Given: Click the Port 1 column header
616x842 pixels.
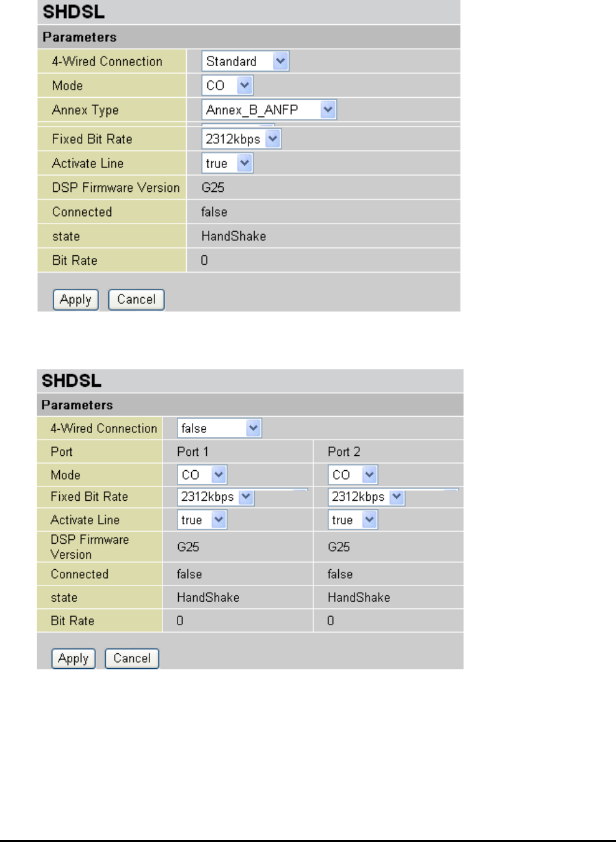Looking at the screenshot, I should coord(192,452).
